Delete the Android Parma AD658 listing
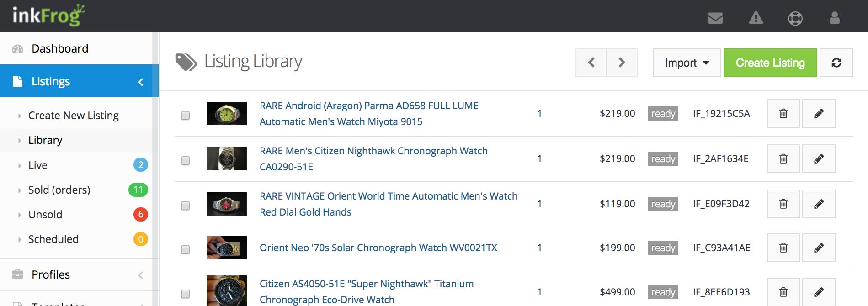 tap(783, 114)
